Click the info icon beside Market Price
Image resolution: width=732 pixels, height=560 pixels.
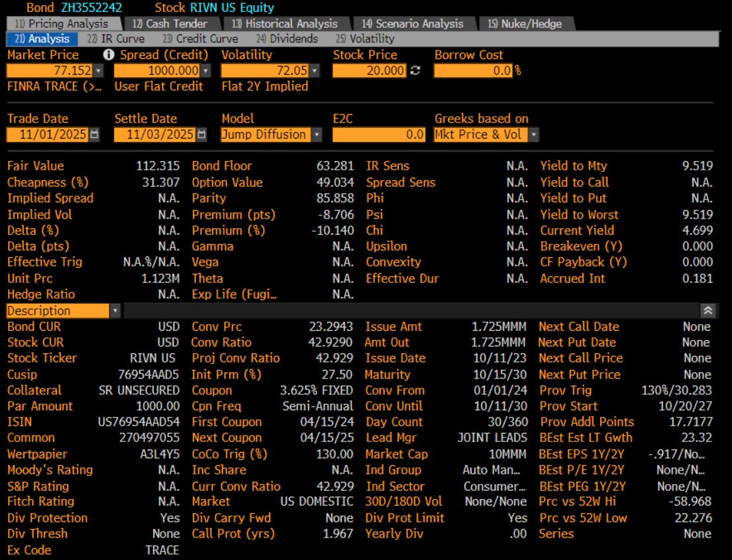pos(110,55)
